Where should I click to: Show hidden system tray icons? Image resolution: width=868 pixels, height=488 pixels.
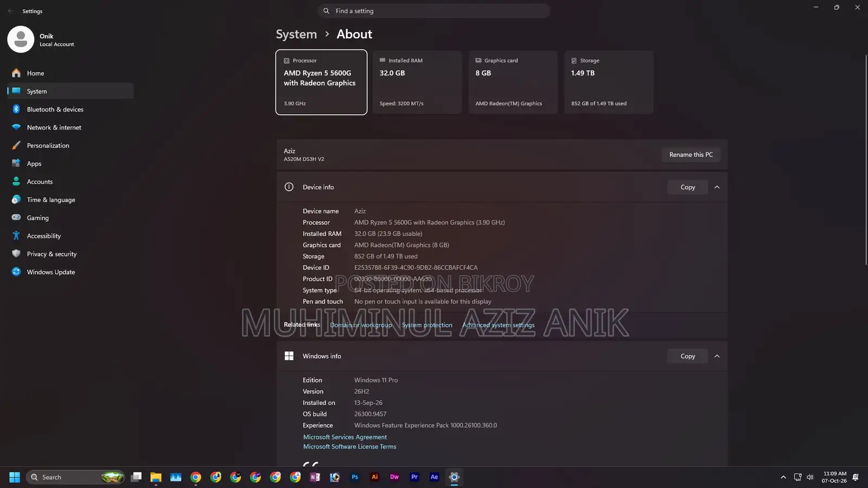tap(783, 477)
